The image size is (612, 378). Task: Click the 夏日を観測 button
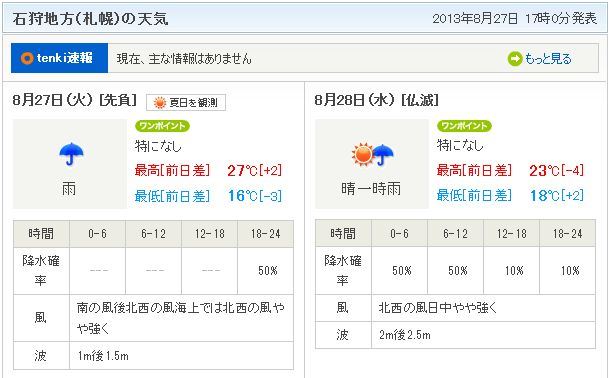coord(186,103)
